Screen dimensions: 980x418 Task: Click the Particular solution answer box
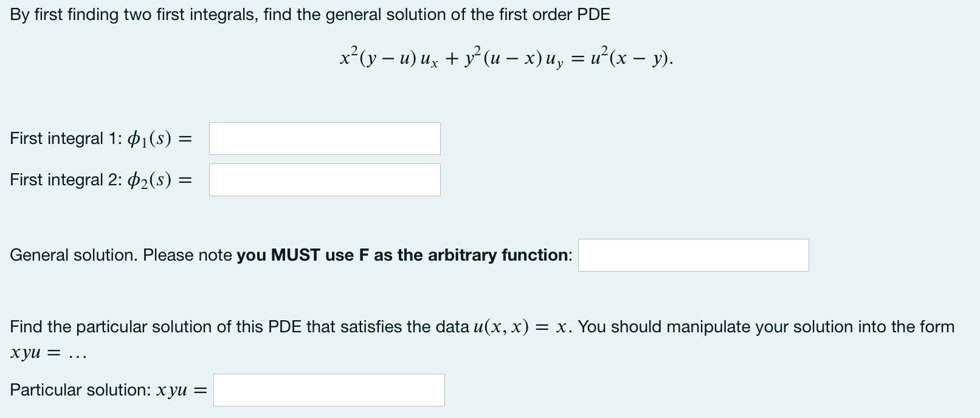[x=328, y=390]
